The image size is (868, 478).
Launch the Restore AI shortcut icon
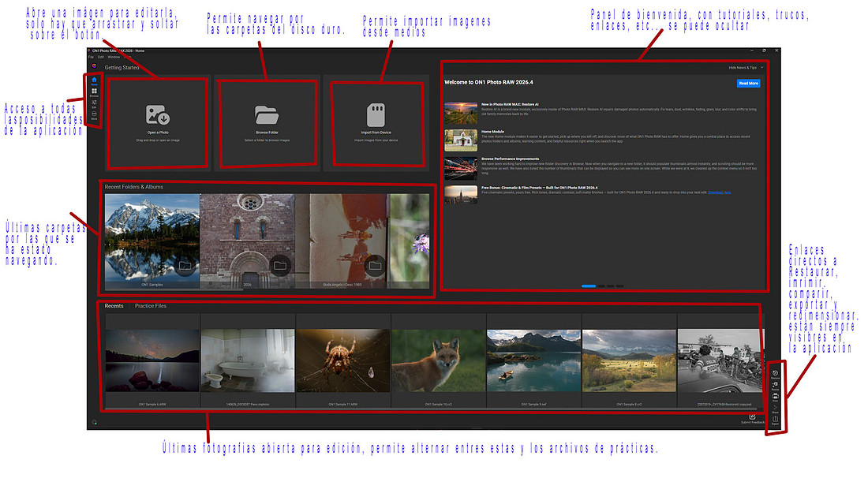(775, 375)
